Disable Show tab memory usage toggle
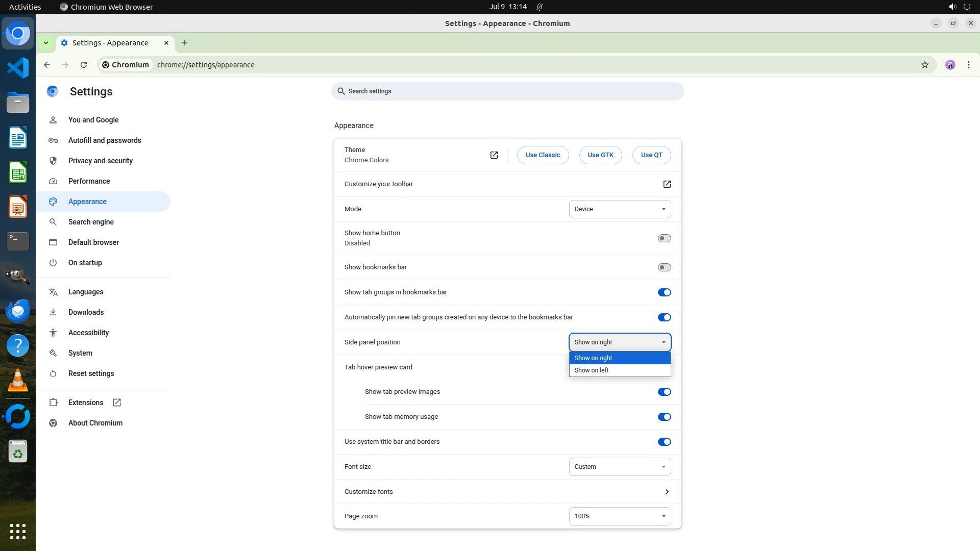 [x=664, y=417]
